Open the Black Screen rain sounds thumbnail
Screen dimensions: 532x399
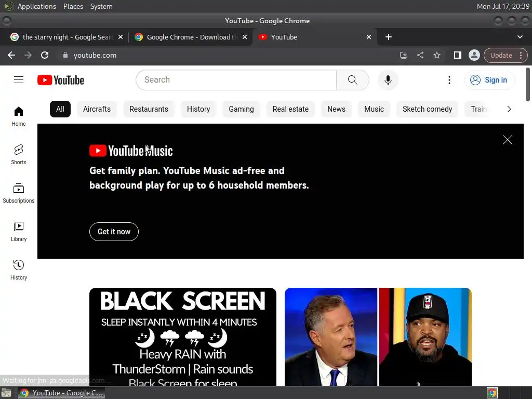click(183, 337)
